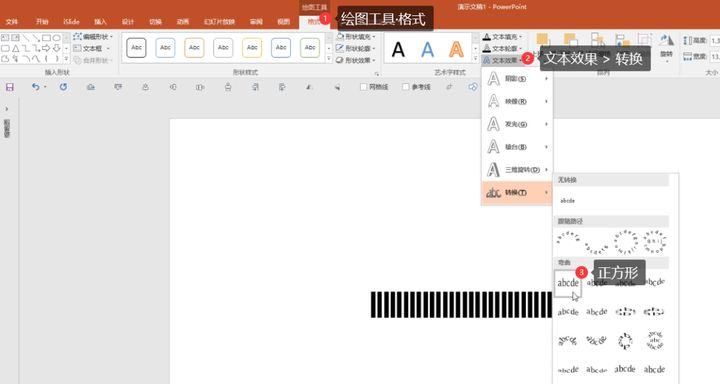Image resolution: width=720 pixels, height=384 pixels.
Task: Open the 动画 tab
Action: coord(183,22)
